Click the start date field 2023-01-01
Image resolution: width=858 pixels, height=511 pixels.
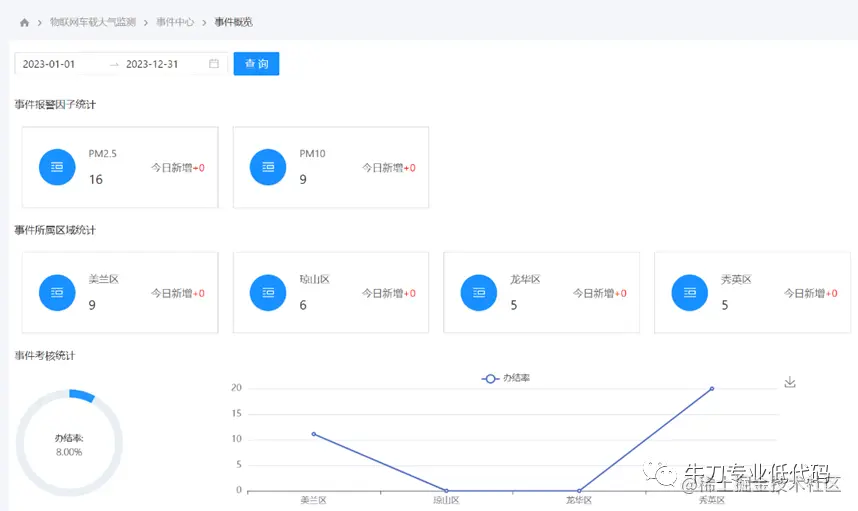tap(49, 64)
